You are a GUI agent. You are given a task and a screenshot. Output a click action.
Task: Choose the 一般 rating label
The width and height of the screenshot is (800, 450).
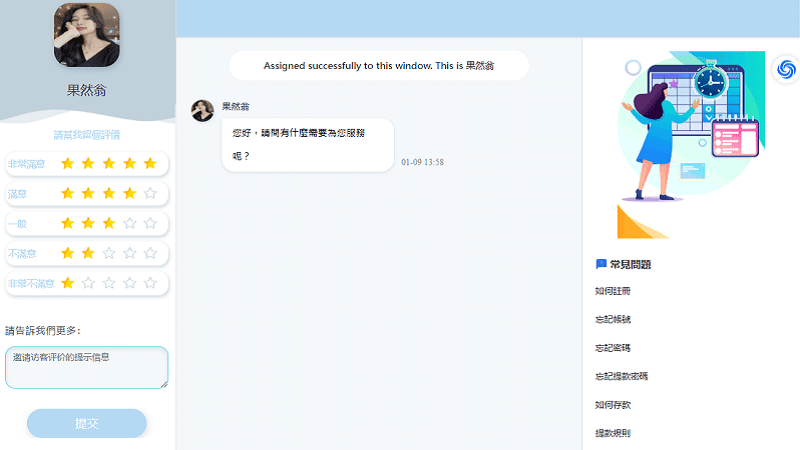(17, 223)
